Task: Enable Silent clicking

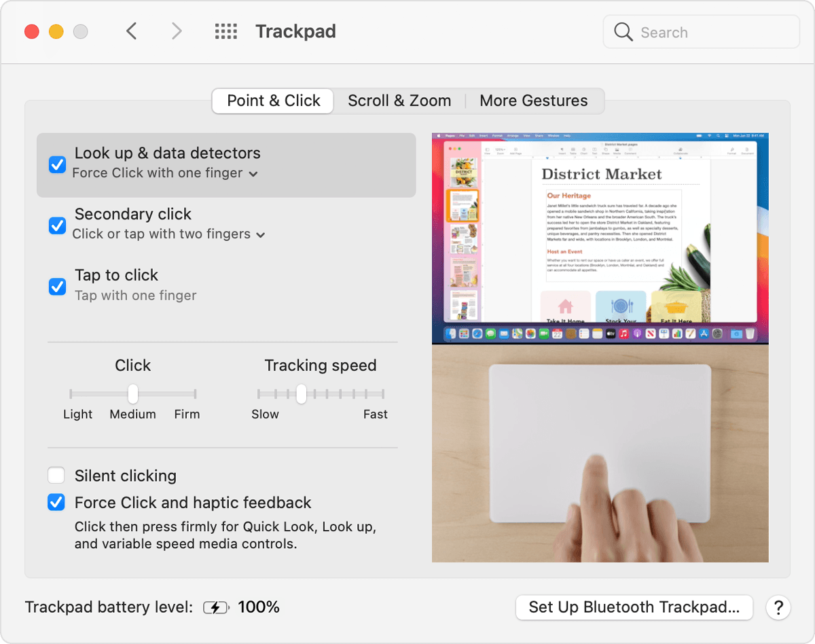Action: 56,475
